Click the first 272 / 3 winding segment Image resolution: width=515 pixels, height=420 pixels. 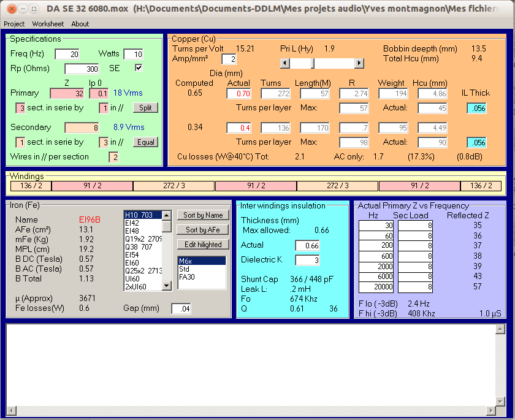[x=174, y=186]
